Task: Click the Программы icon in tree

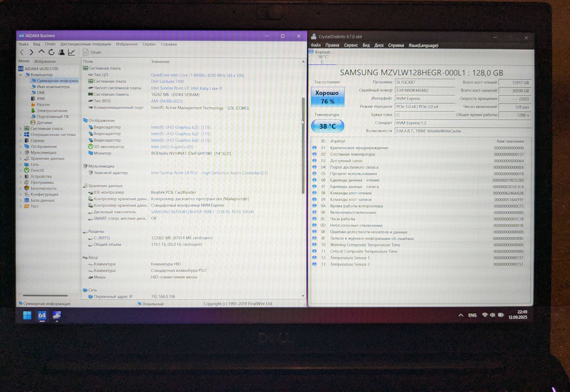Action: (27, 182)
